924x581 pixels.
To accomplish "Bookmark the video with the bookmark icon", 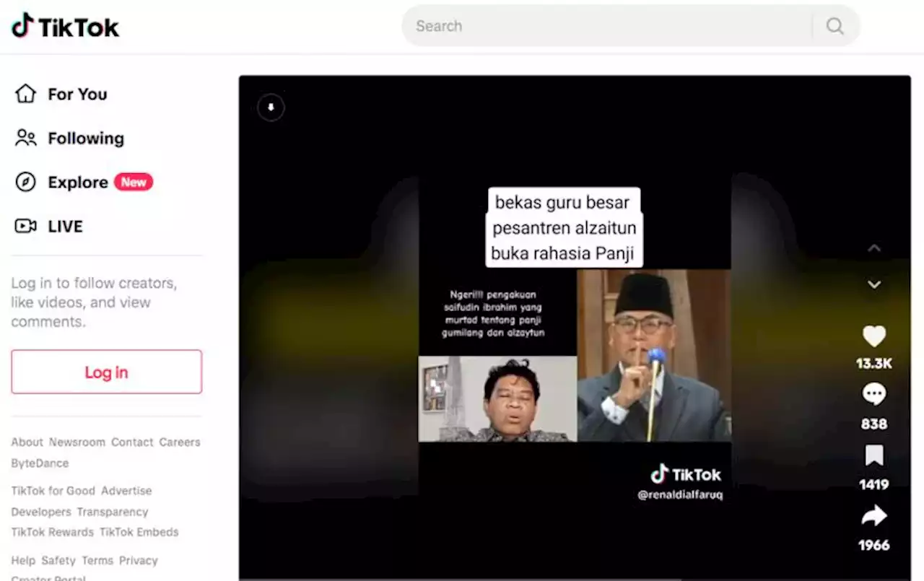I will tap(874, 455).
